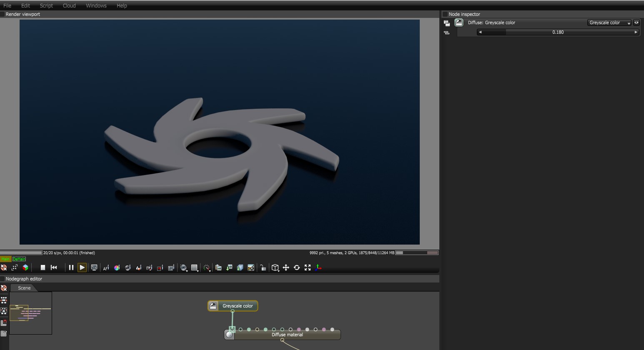The image size is (644, 350).
Task: Recenter nodegraph view icon
Action: 4,288
